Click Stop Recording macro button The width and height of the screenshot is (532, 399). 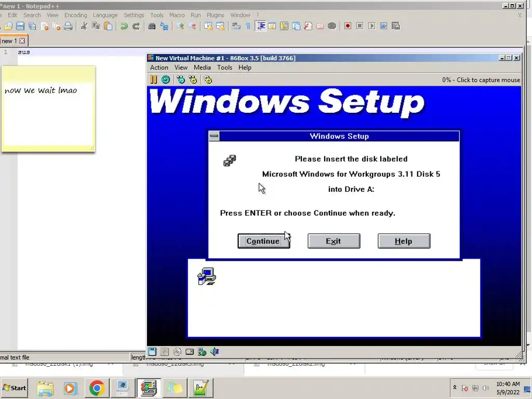point(360,26)
